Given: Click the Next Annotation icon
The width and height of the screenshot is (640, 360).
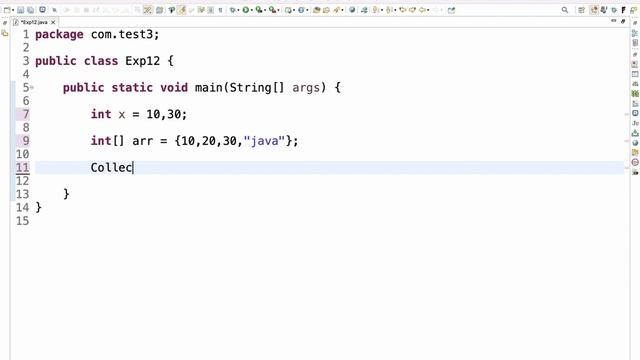Looking at the screenshot, I should click(376, 10).
